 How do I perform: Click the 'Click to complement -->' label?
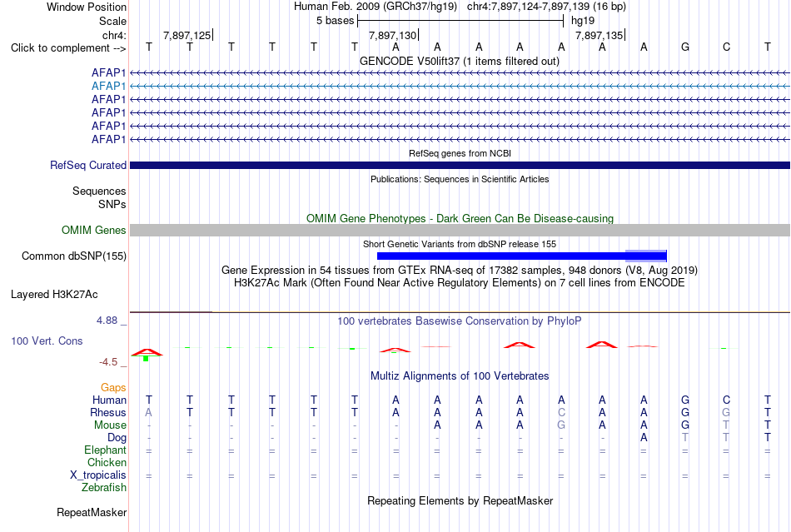tap(68, 48)
